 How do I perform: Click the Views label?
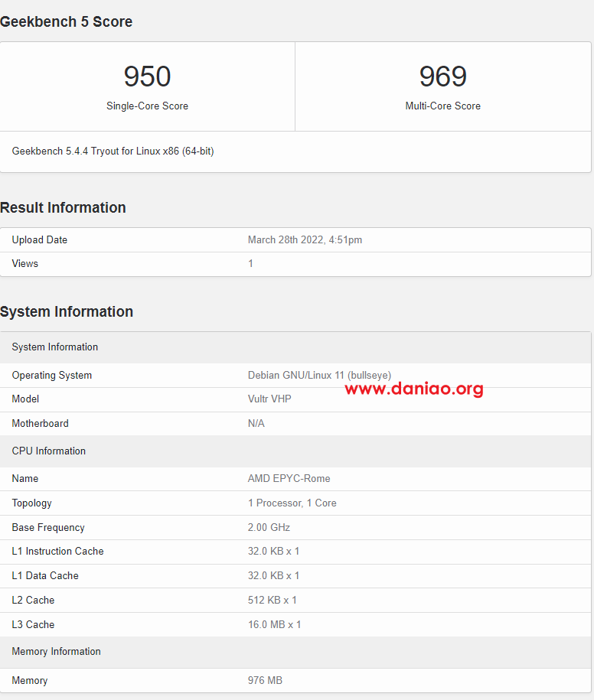pyautogui.click(x=25, y=263)
